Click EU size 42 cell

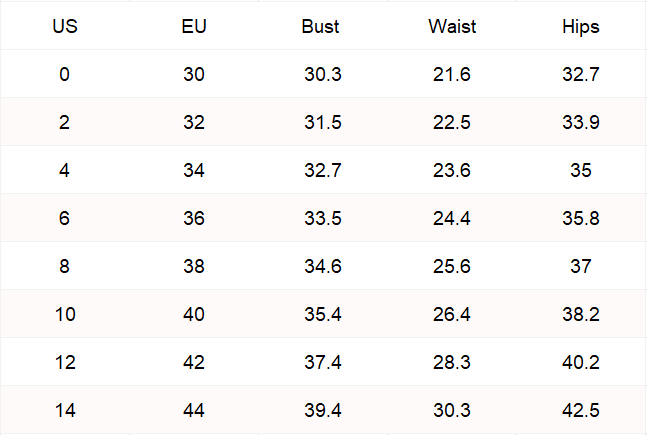pyautogui.click(x=194, y=362)
